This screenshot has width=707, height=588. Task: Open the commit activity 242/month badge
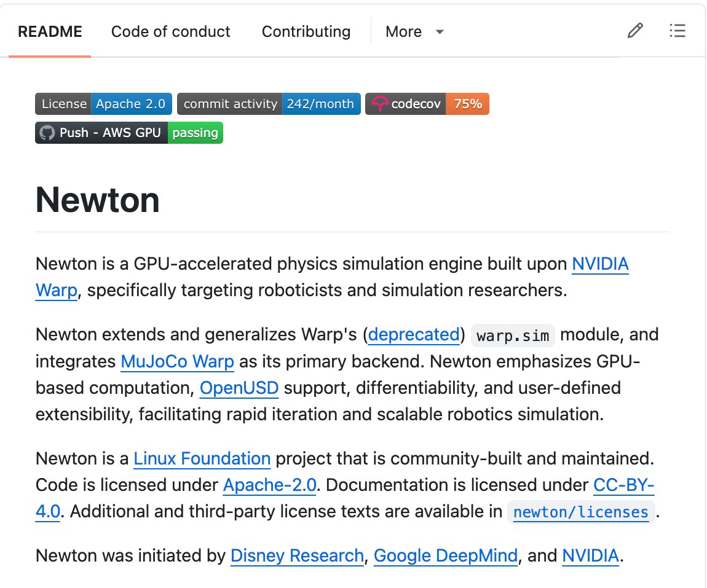(269, 104)
